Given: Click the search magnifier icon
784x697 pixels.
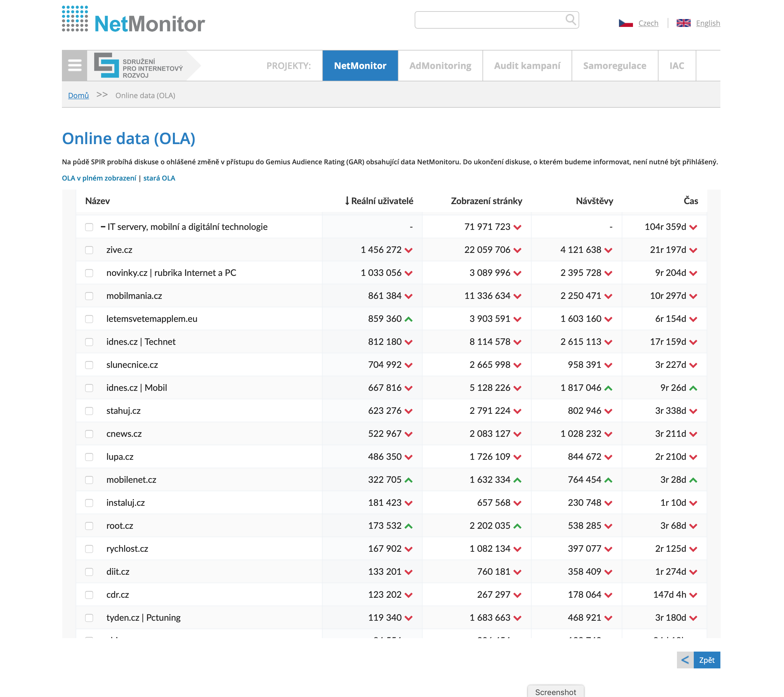Looking at the screenshot, I should [570, 20].
